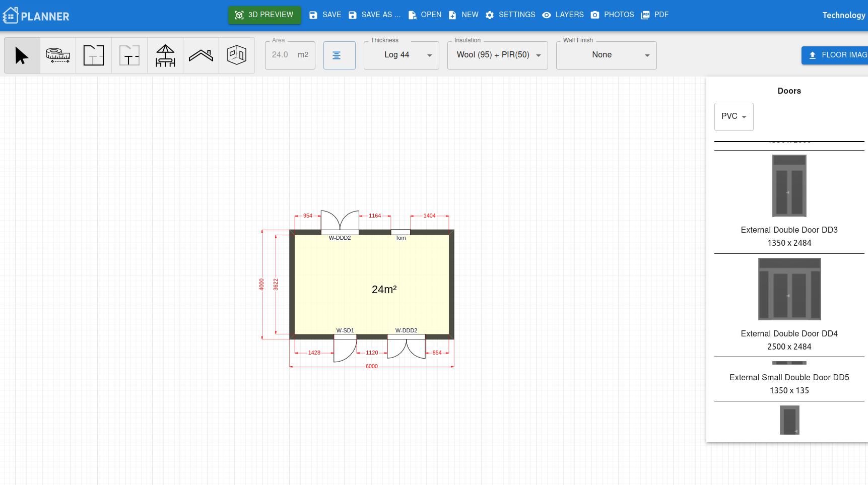Select the partition wall tool
This screenshot has height=485, width=868.
pyautogui.click(x=129, y=55)
